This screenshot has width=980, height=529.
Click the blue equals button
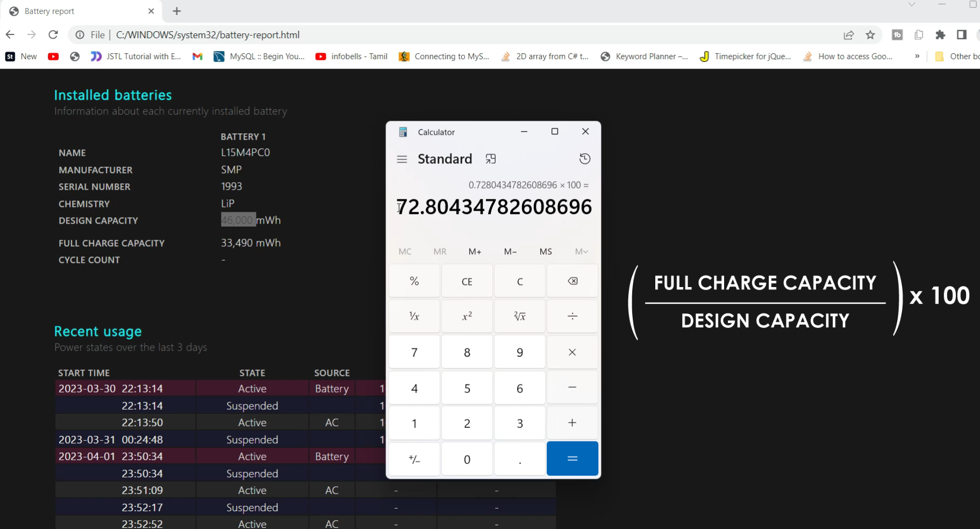[572, 459]
